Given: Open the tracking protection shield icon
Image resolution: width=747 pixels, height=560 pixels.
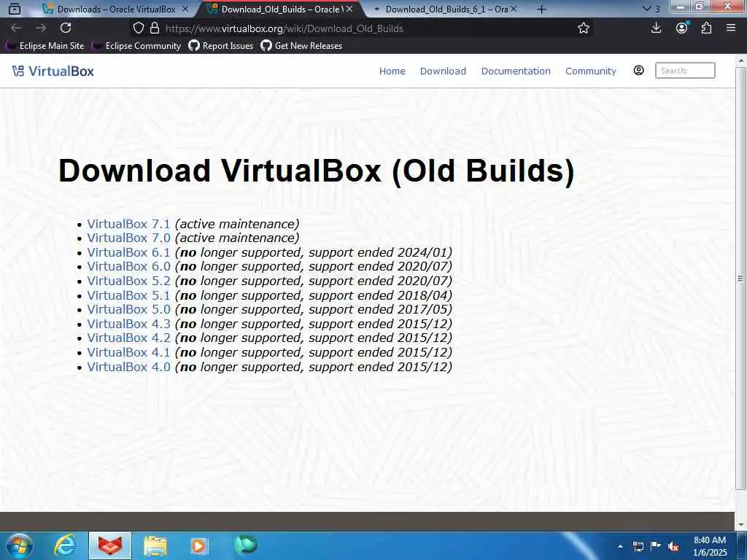Looking at the screenshot, I should pos(138,28).
